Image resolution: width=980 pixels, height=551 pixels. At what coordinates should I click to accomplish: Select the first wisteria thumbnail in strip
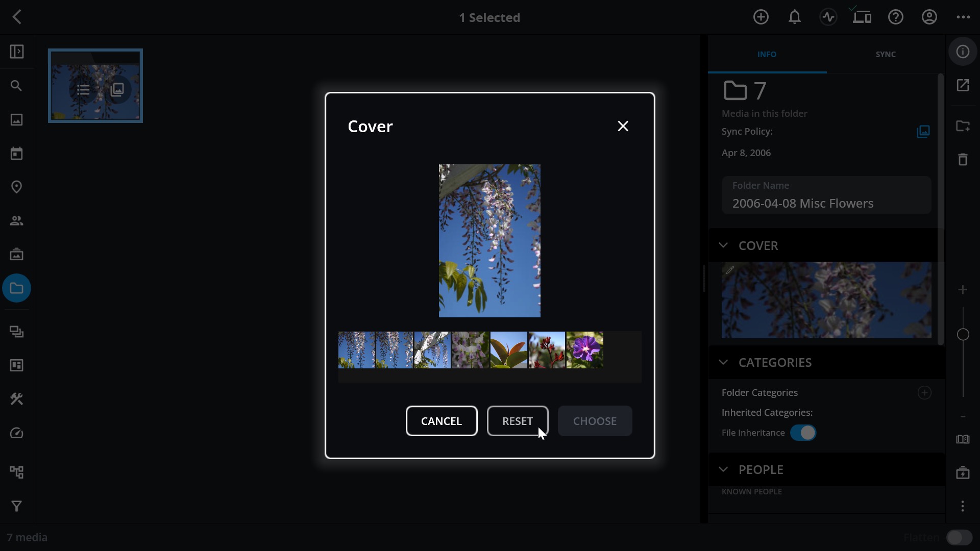[356, 350]
